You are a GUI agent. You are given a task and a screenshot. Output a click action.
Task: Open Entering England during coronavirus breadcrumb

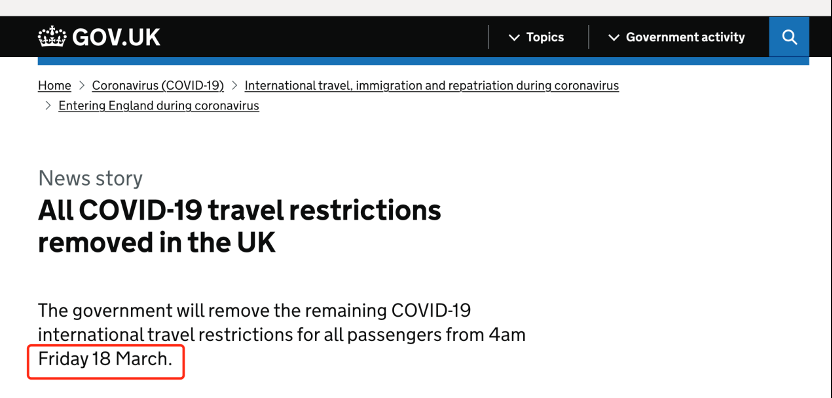pyautogui.click(x=159, y=106)
